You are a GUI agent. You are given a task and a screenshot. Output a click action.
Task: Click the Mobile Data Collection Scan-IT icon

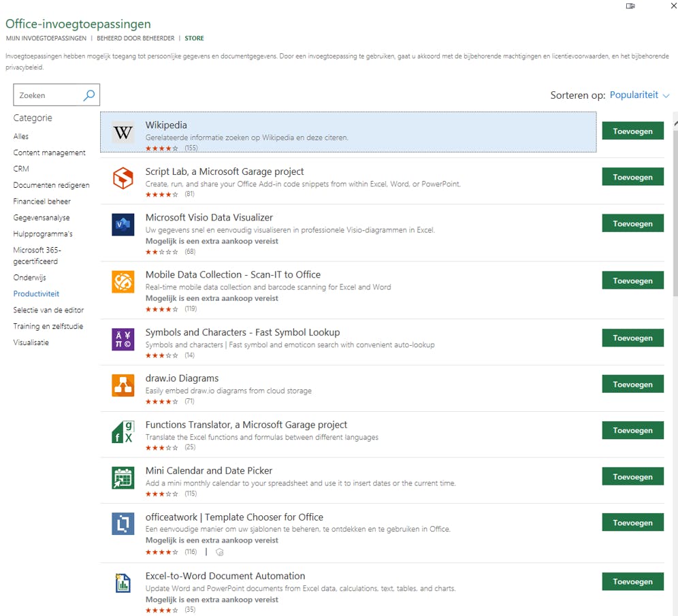(123, 282)
